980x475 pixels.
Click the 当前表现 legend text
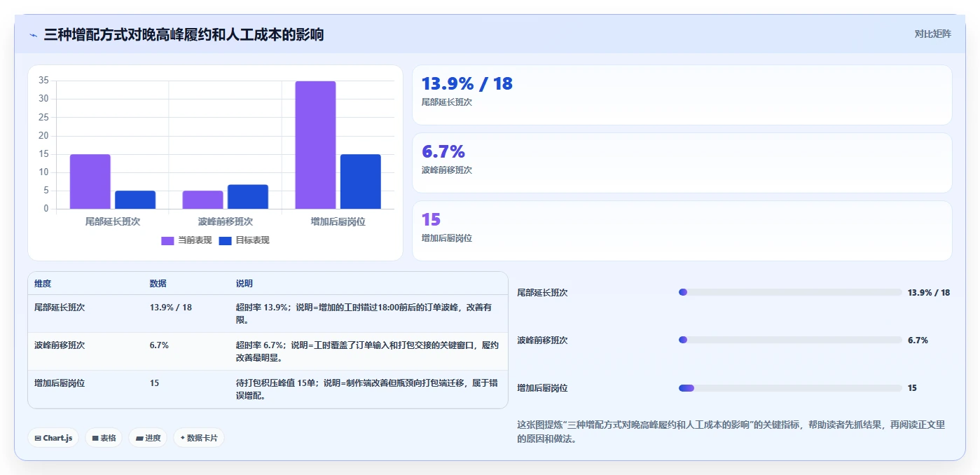(x=195, y=240)
